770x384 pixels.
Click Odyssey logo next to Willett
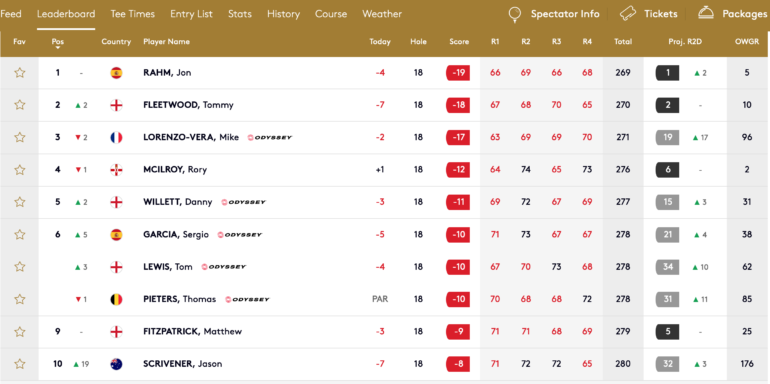point(244,202)
